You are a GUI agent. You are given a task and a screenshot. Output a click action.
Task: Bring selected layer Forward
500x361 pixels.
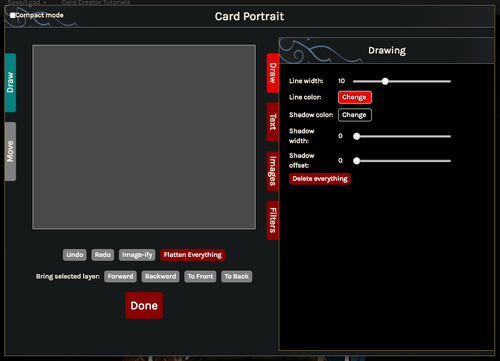pos(120,277)
